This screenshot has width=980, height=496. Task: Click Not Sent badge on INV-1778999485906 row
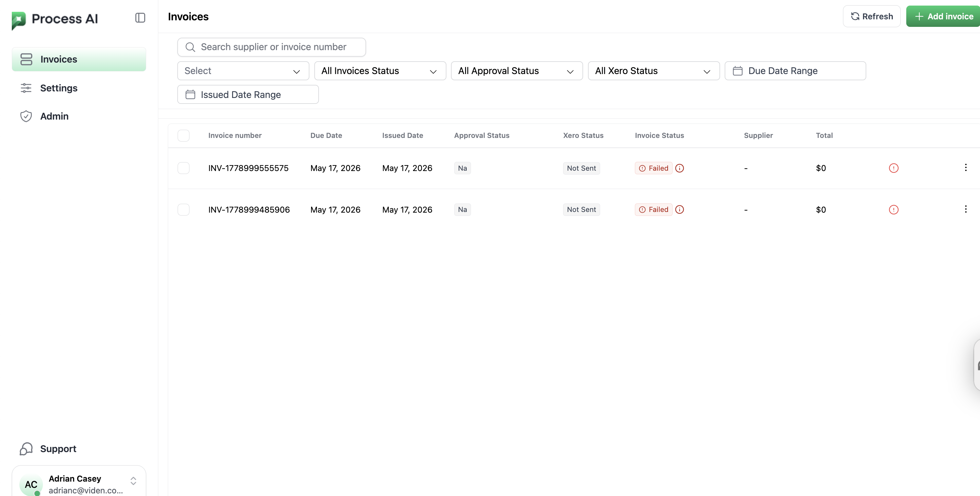[581, 210]
